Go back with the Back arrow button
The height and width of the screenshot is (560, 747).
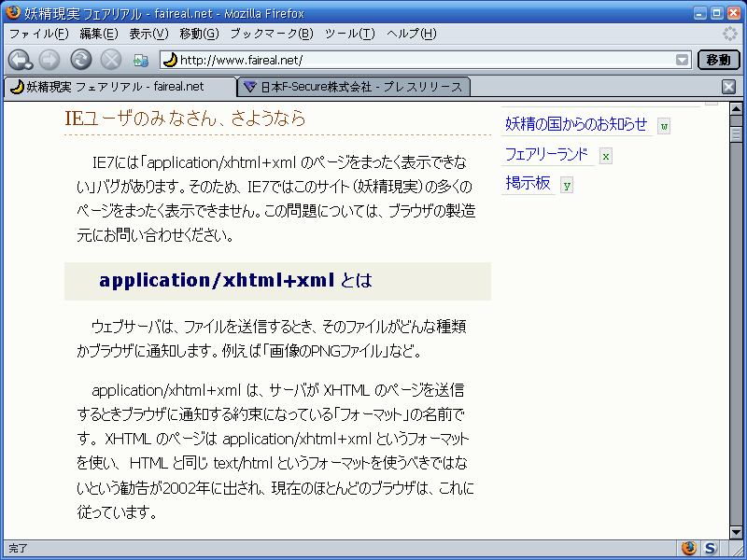pos(20,60)
